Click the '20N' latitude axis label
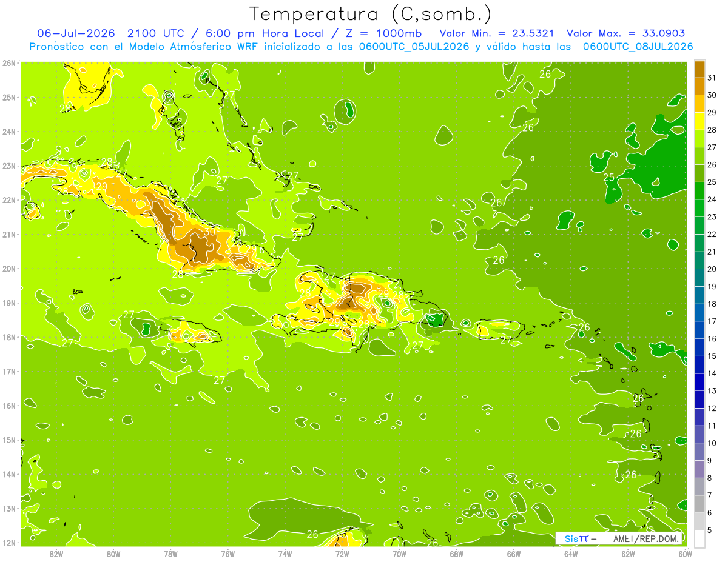Screen dimensions: 728x562 click(x=9, y=269)
